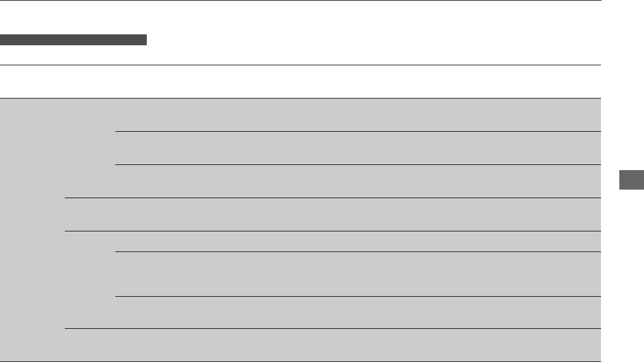Select the second short gray table row
The width and height of the screenshot is (644, 362).
(358, 148)
